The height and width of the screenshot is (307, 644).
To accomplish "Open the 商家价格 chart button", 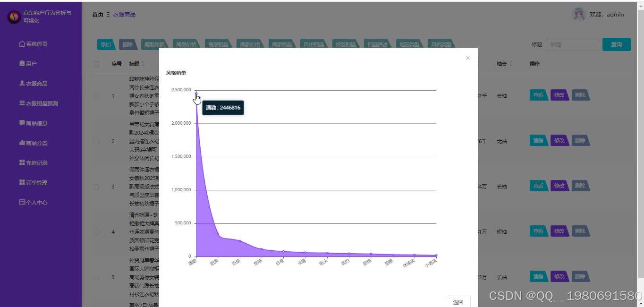I will tap(250, 44).
